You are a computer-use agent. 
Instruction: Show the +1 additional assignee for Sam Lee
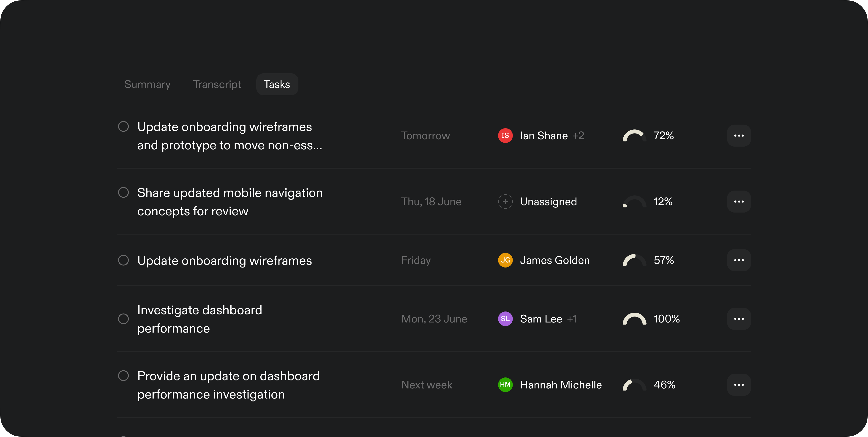click(x=571, y=319)
